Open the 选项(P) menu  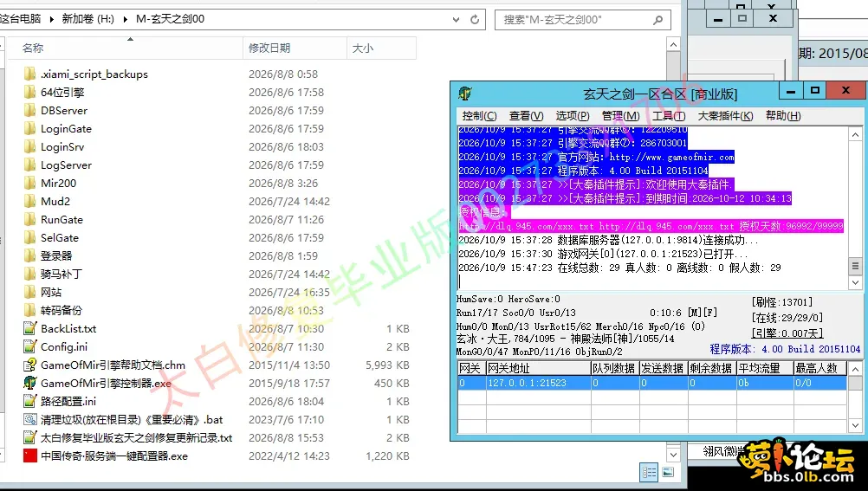coord(573,116)
